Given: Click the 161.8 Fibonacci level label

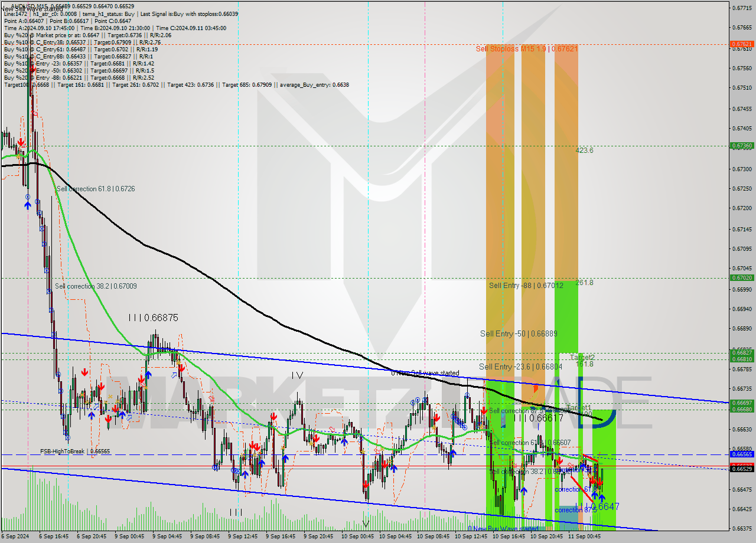Looking at the screenshot, I should [584, 364].
